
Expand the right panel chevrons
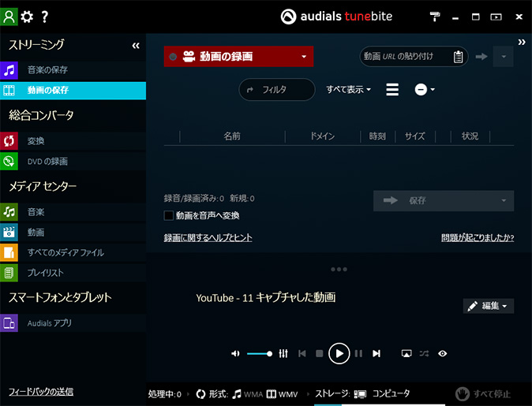pyautogui.click(x=522, y=42)
